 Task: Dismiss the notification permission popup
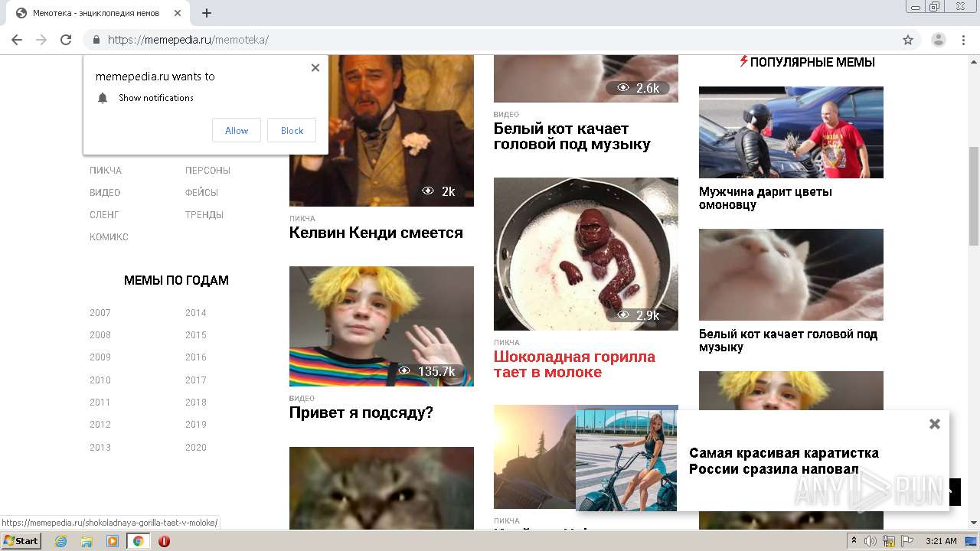[315, 67]
